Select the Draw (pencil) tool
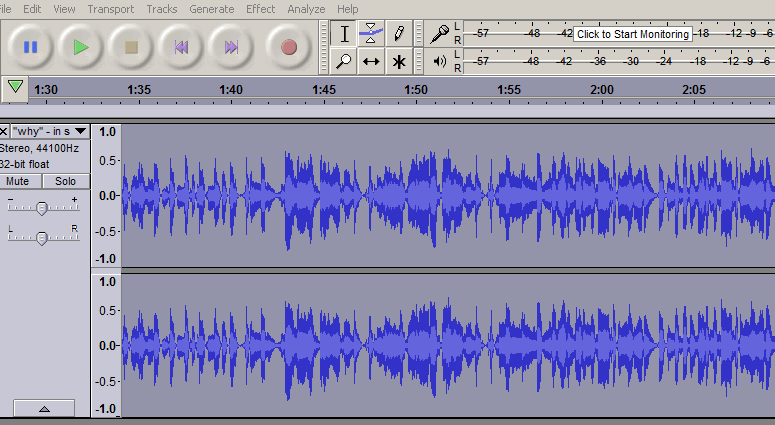The width and height of the screenshot is (775, 425). click(x=398, y=34)
